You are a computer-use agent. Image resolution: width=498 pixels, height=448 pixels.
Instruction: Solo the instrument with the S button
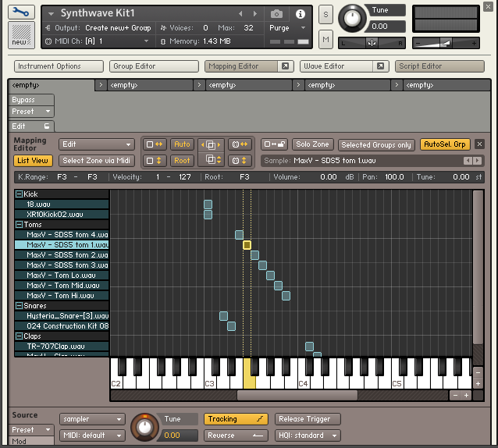(x=325, y=16)
